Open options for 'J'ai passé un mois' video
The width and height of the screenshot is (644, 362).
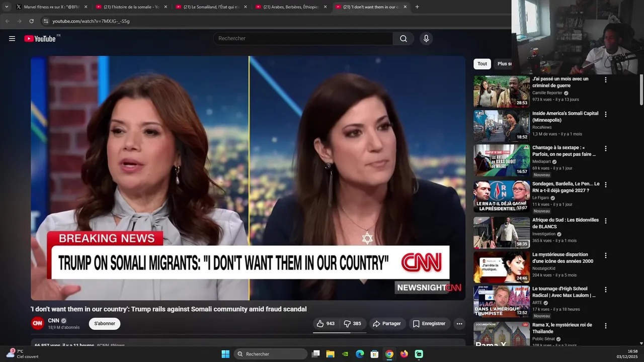click(x=606, y=80)
